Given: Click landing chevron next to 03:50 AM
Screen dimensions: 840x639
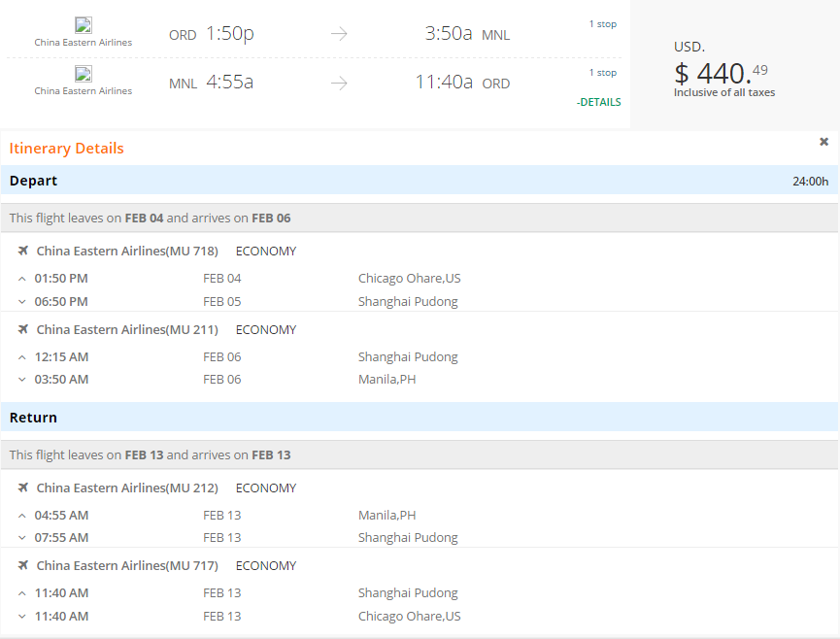Looking at the screenshot, I should pos(22,380).
